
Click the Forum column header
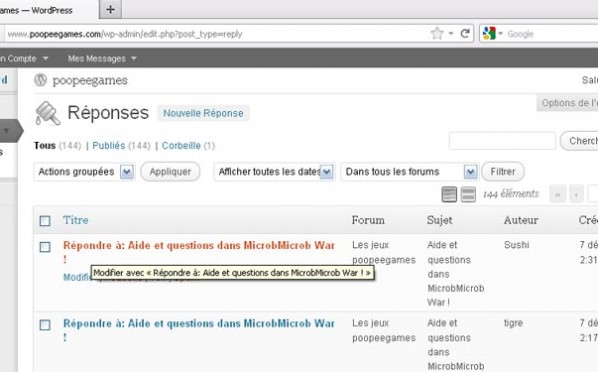click(368, 220)
